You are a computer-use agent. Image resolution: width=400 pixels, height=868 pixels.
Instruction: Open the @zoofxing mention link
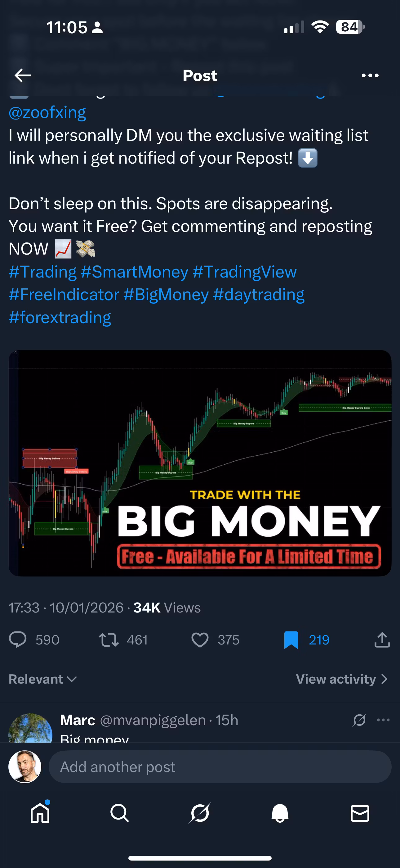(47, 113)
